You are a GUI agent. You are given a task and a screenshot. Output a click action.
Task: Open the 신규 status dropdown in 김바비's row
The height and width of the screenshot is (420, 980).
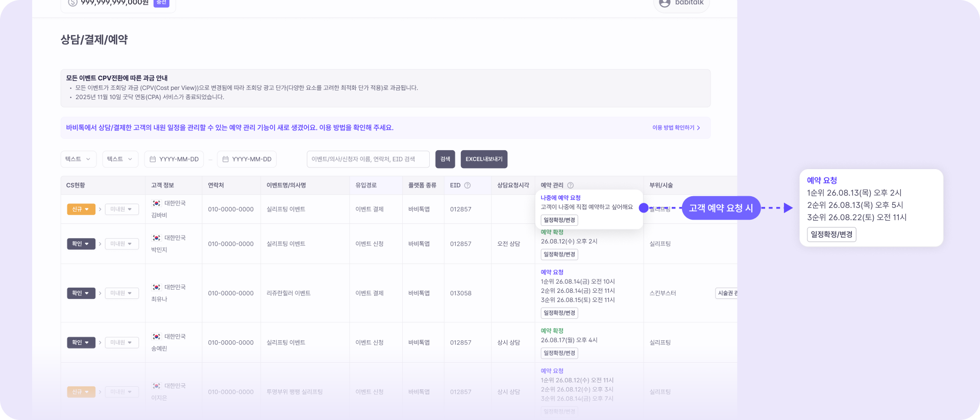[81, 209]
